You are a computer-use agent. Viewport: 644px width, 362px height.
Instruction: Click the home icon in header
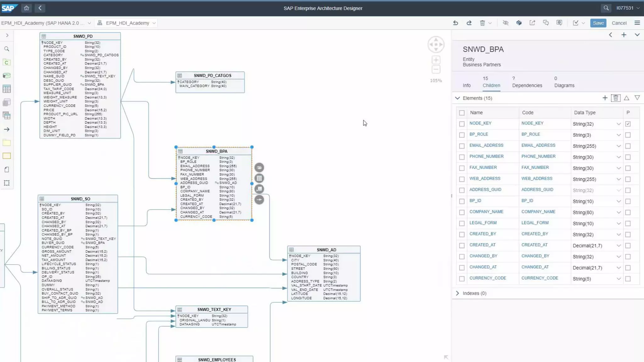tap(26, 8)
